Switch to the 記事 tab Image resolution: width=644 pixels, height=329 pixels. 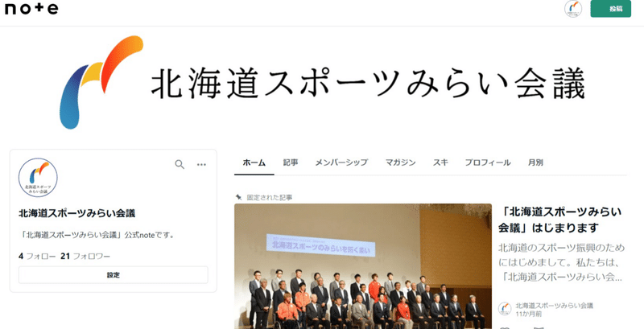point(291,162)
